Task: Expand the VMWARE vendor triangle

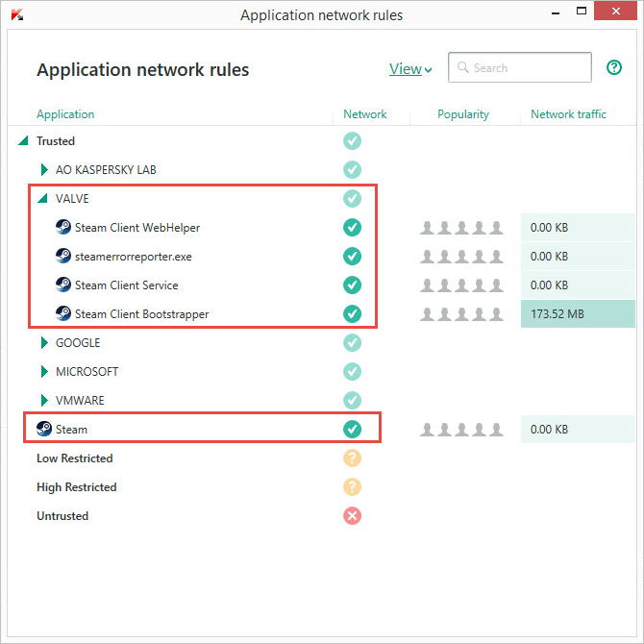Action: (x=44, y=400)
